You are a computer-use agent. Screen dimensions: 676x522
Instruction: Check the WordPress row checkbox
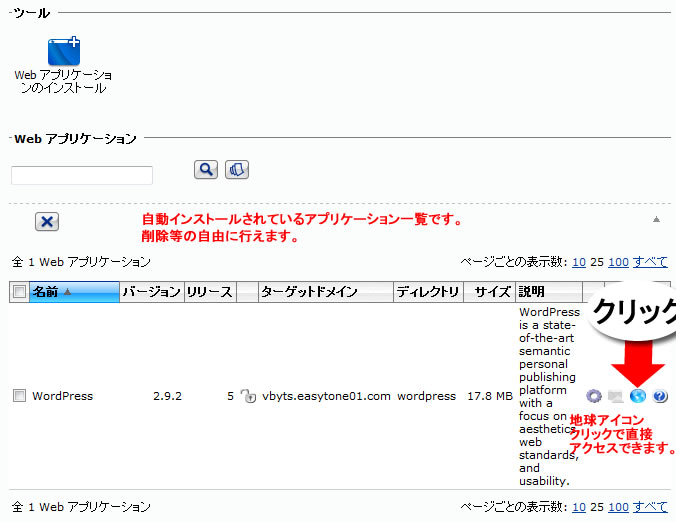(19, 396)
